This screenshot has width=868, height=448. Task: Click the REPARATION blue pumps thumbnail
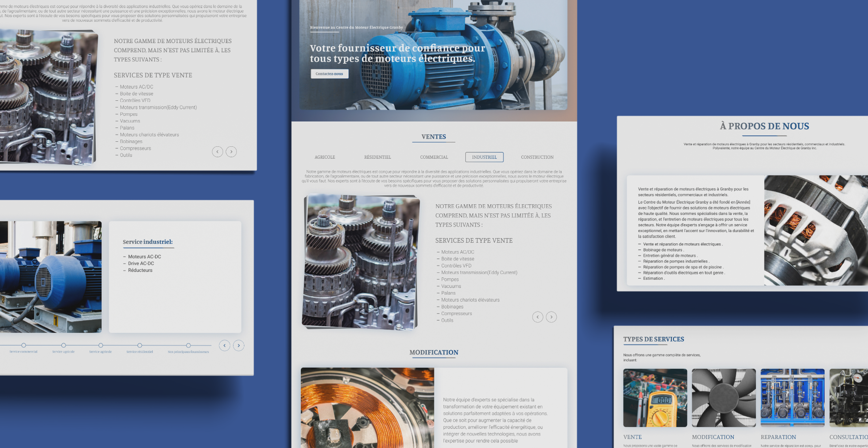point(792,398)
